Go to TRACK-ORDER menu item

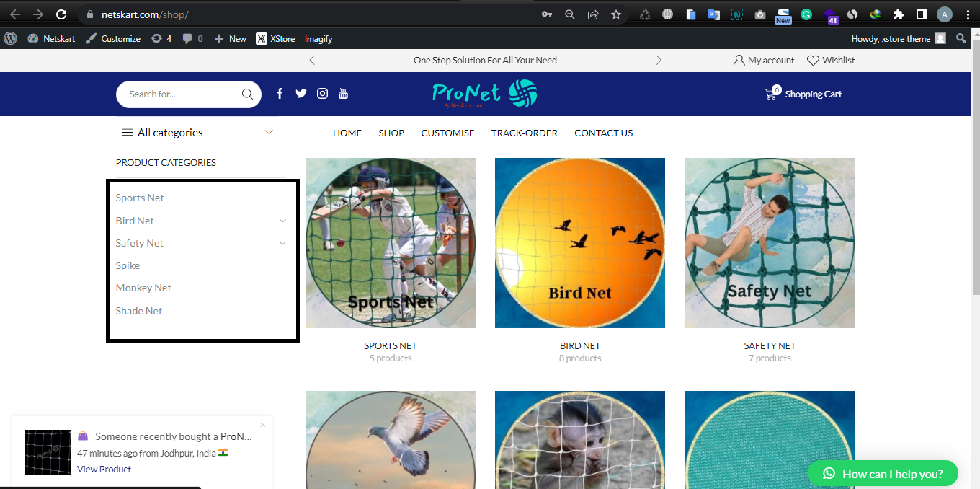click(x=525, y=133)
